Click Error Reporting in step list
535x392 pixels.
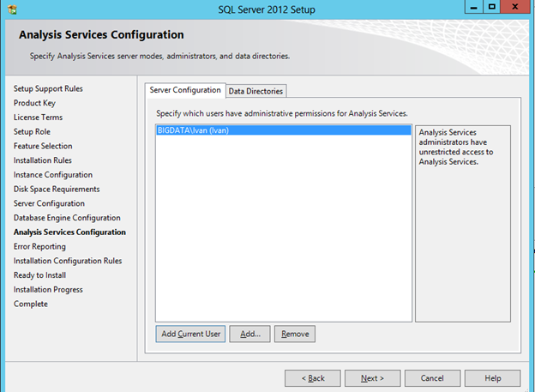pyautogui.click(x=39, y=246)
